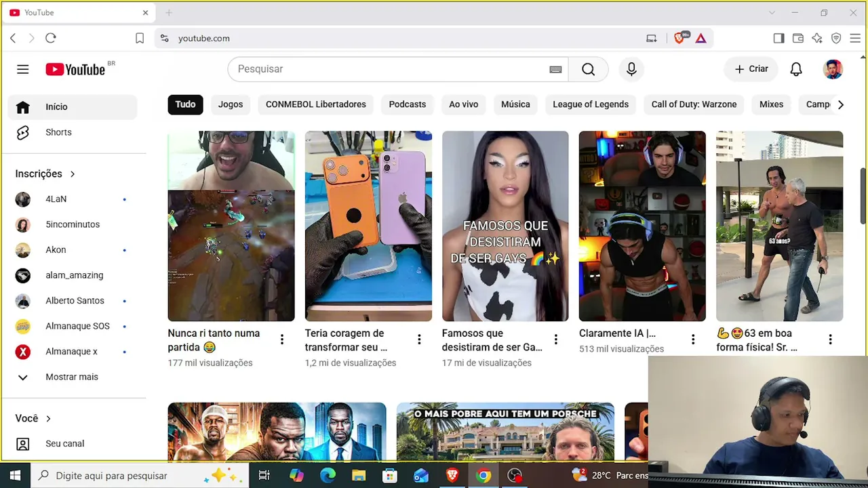Go to YouTube home via logo

75,69
